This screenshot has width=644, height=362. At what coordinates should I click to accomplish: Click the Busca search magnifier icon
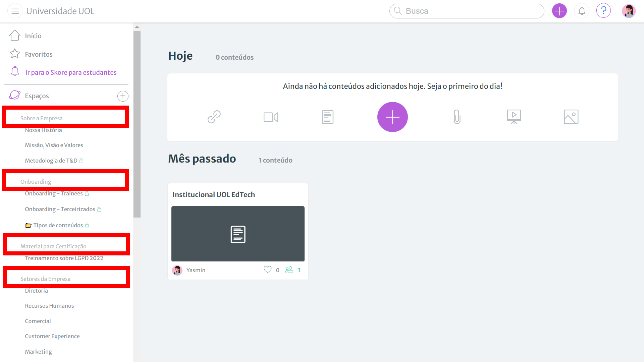click(x=398, y=11)
